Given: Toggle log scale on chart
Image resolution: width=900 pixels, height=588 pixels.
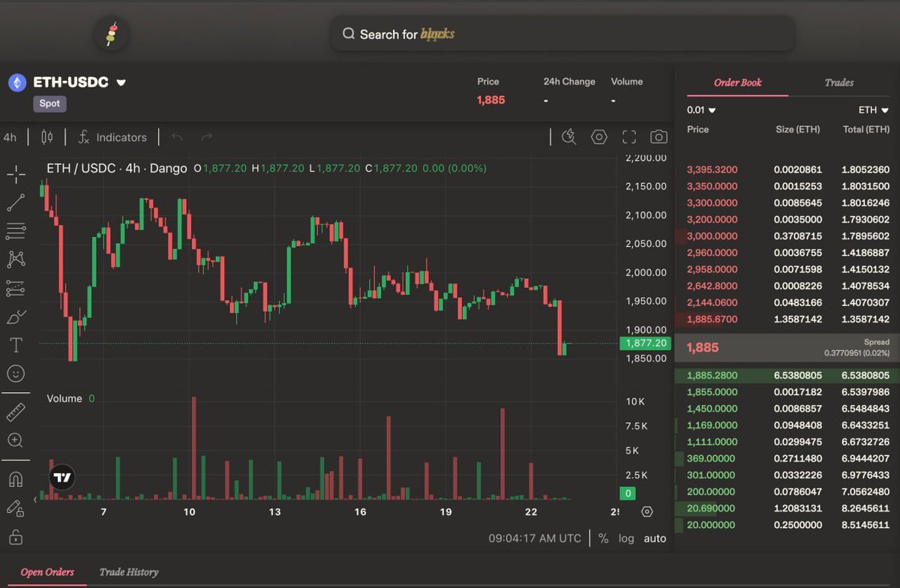Looking at the screenshot, I should point(626,538).
